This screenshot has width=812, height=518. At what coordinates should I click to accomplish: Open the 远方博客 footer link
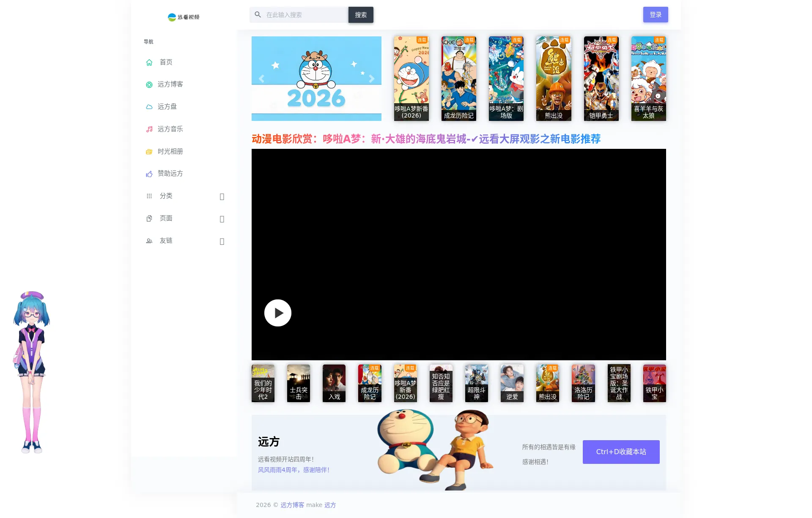[x=292, y=505]
